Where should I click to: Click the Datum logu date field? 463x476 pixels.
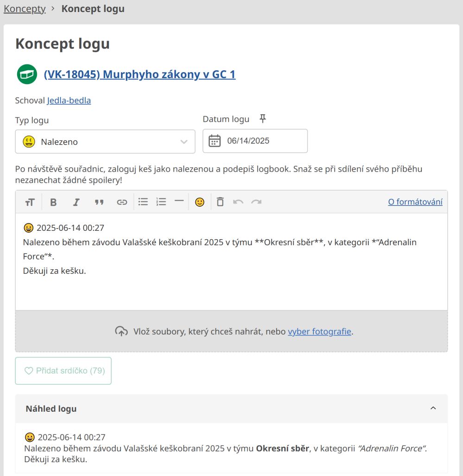pyautogui.click(x=255, y=141)
